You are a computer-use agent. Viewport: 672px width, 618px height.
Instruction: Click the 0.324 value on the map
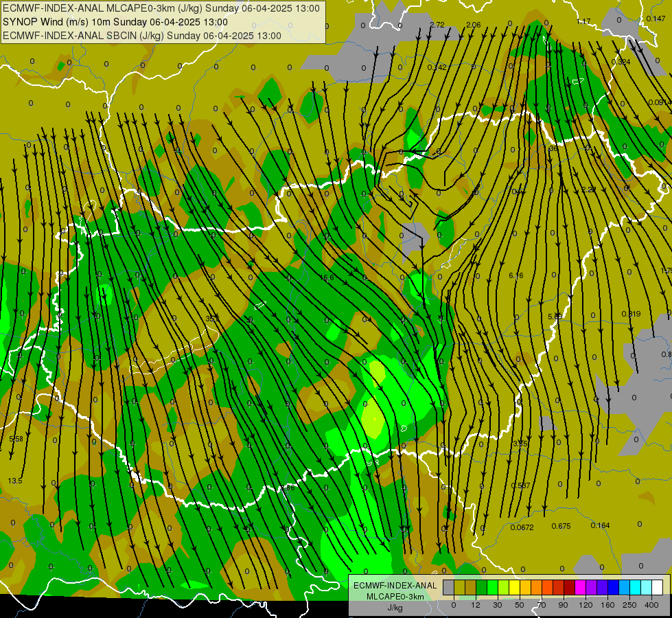(621, 62)
